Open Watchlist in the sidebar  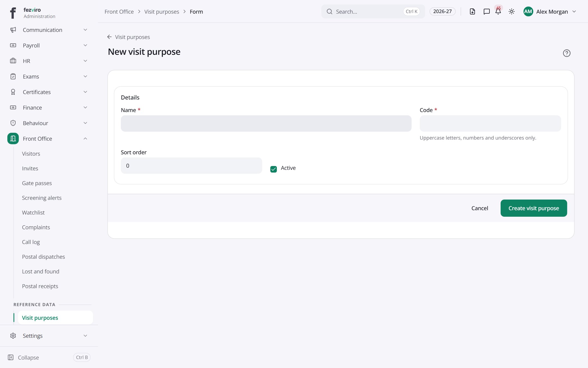pyautogui.click(x=33, y=213)
